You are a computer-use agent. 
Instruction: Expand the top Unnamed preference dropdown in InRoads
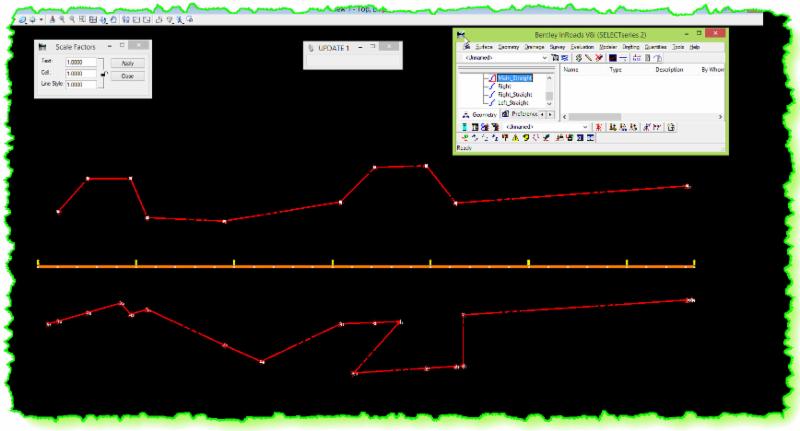[x=544, y=58]
